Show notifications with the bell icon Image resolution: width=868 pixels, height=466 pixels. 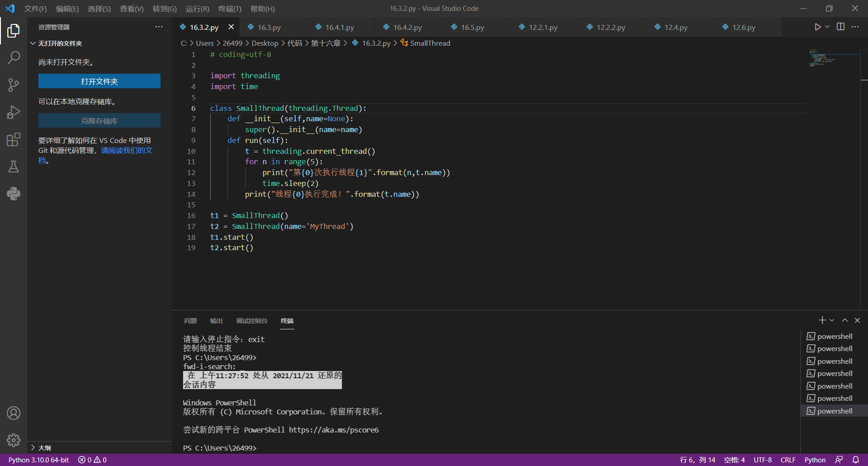pos(856,460)
